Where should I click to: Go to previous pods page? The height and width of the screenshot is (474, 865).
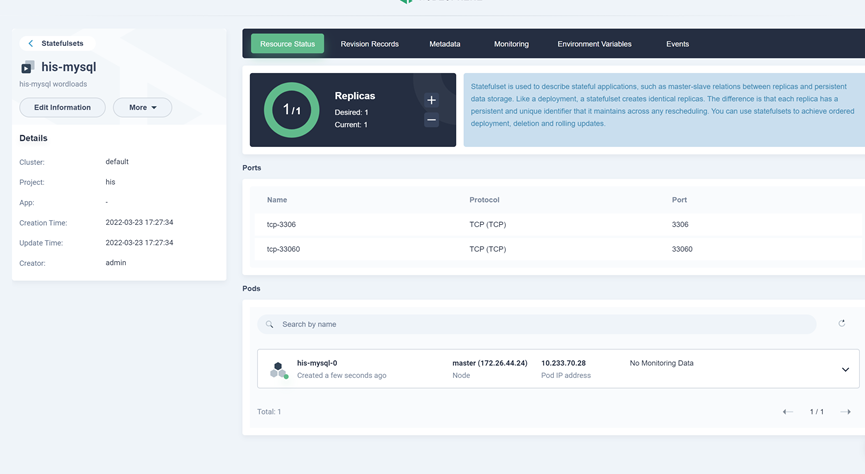tap(787, 412)
